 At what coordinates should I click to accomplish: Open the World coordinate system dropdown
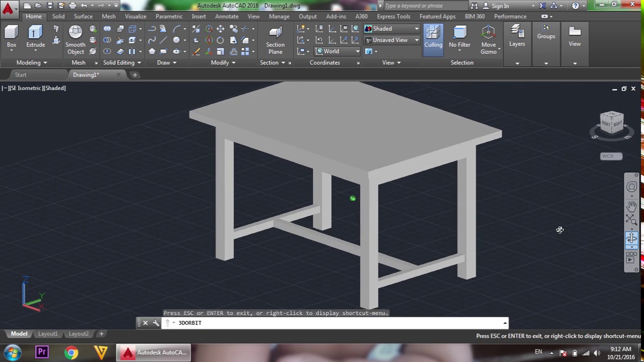(x=338, y=51)
